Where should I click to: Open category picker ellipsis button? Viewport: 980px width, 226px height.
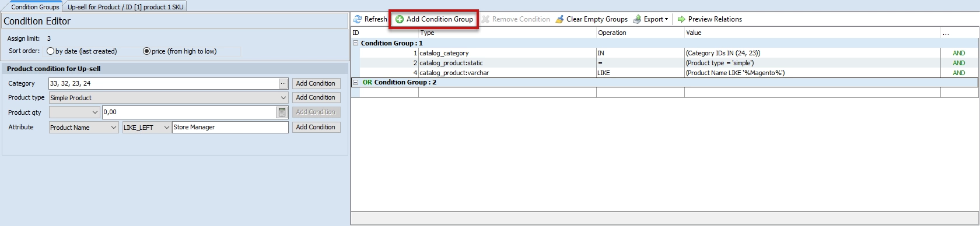283,83
